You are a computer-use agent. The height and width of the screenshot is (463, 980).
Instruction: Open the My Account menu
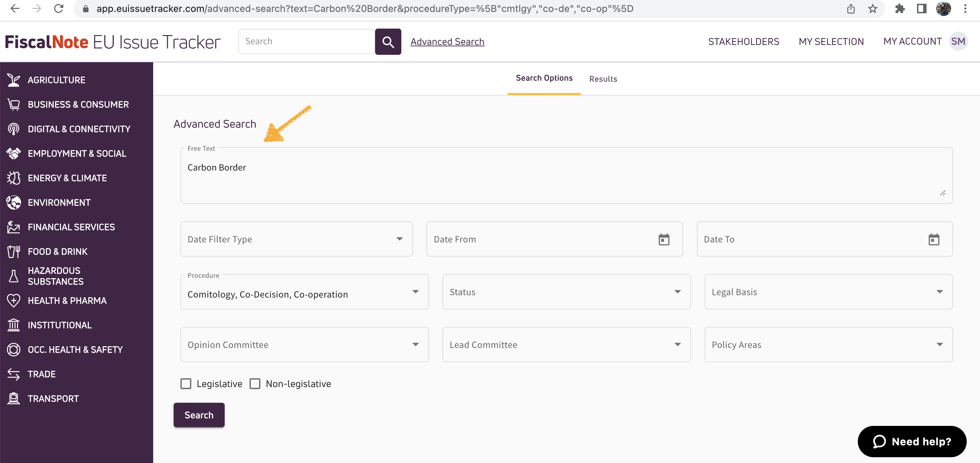click(x=913, y=42)
